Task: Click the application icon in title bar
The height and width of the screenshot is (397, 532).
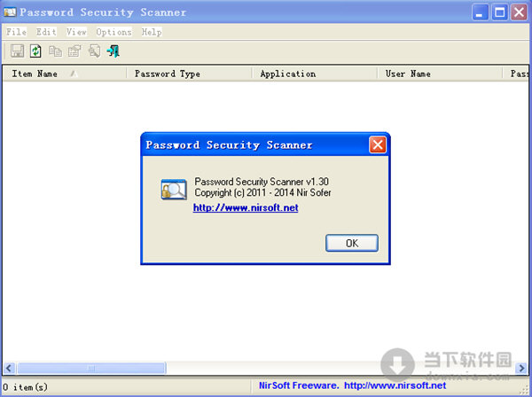Action: click(10, 12)
